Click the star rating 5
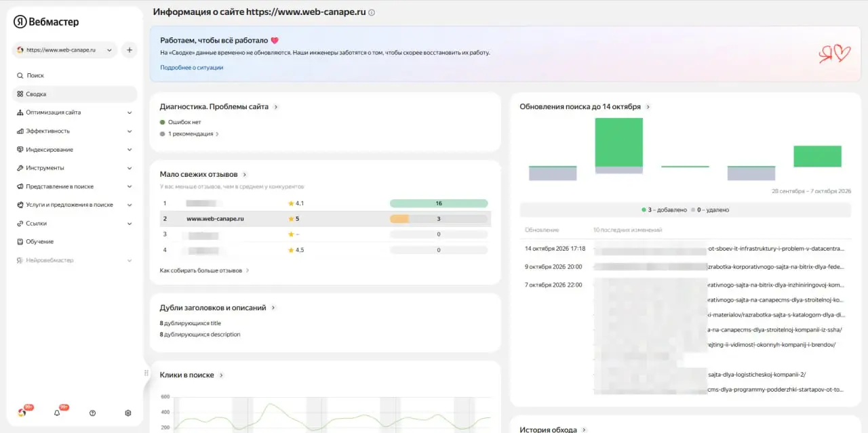Viewport: 868px width, 433px height. [294, 219]
